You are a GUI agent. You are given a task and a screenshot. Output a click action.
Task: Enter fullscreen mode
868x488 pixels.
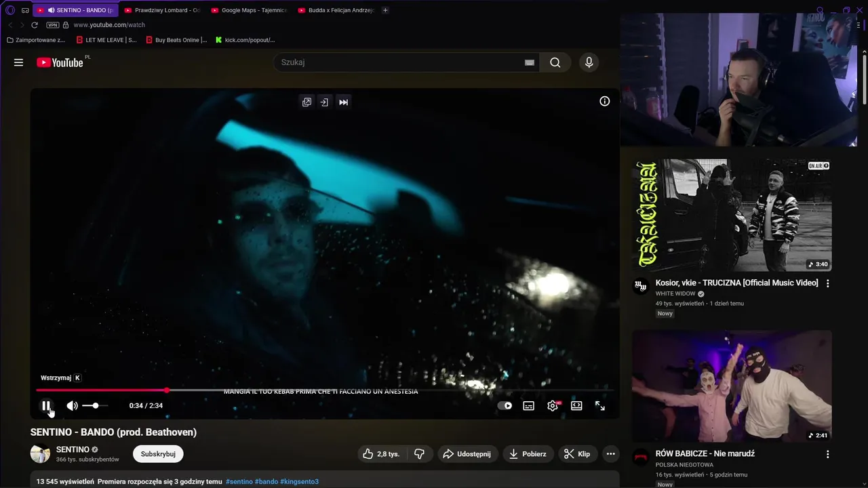coord(600,406)
